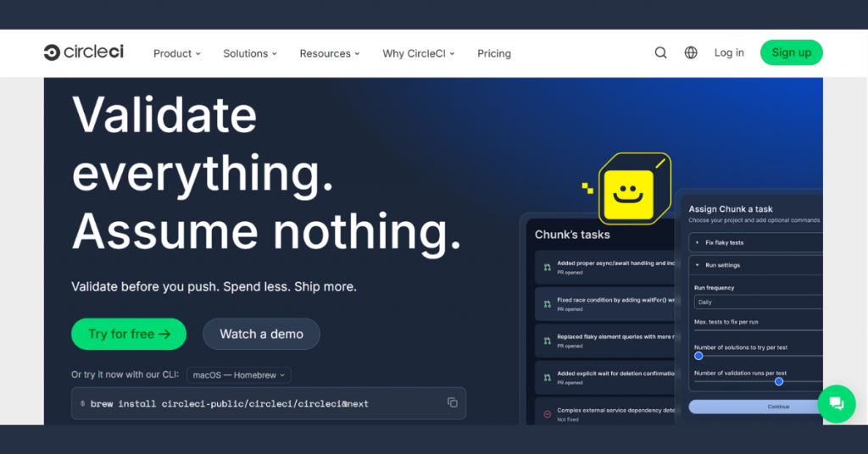The width and height of the screenshot is (868, 454).
Task: Open the macOS — Homebrew dropdown
Action: coord(238,375)
